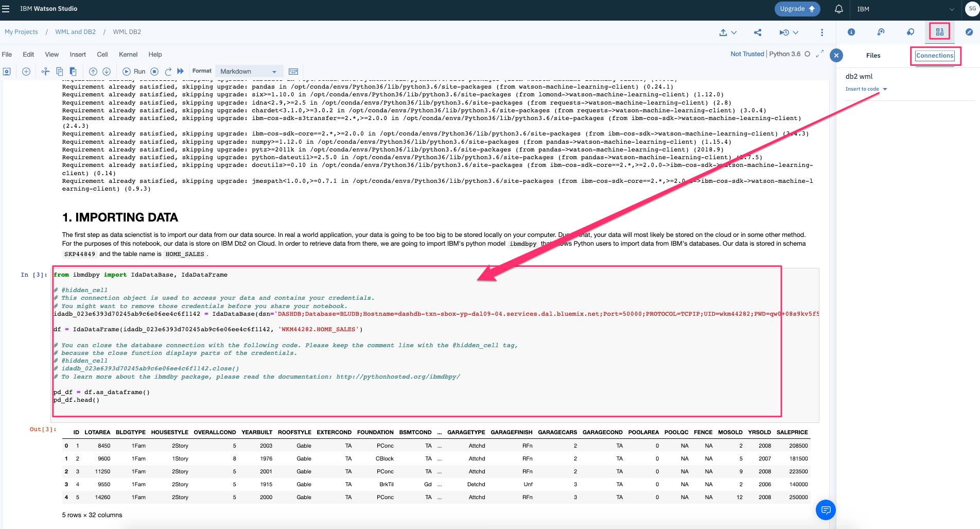Screen dimensions: 980x529
Task: Move selected cell down
Action: 107,72
